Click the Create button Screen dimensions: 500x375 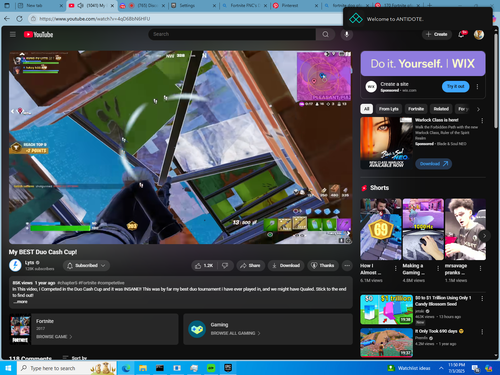[437, 34]
